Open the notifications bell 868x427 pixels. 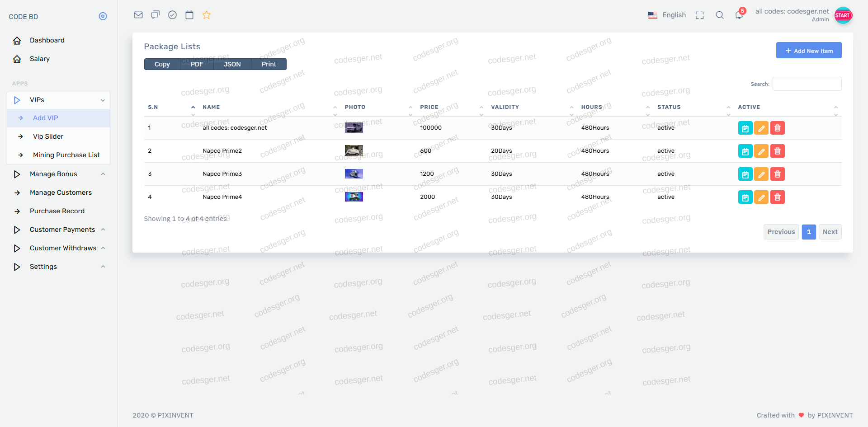click(739, 15)
